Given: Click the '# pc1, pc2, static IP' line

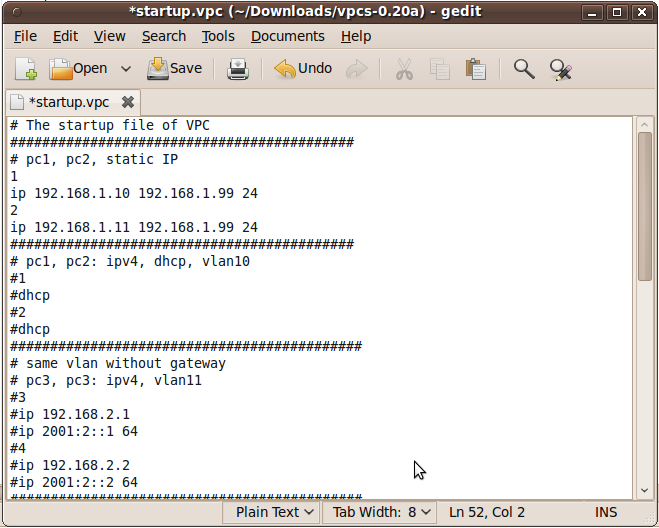Looking at the screenshot, I should pyautogui.click(x=94, y=159).
